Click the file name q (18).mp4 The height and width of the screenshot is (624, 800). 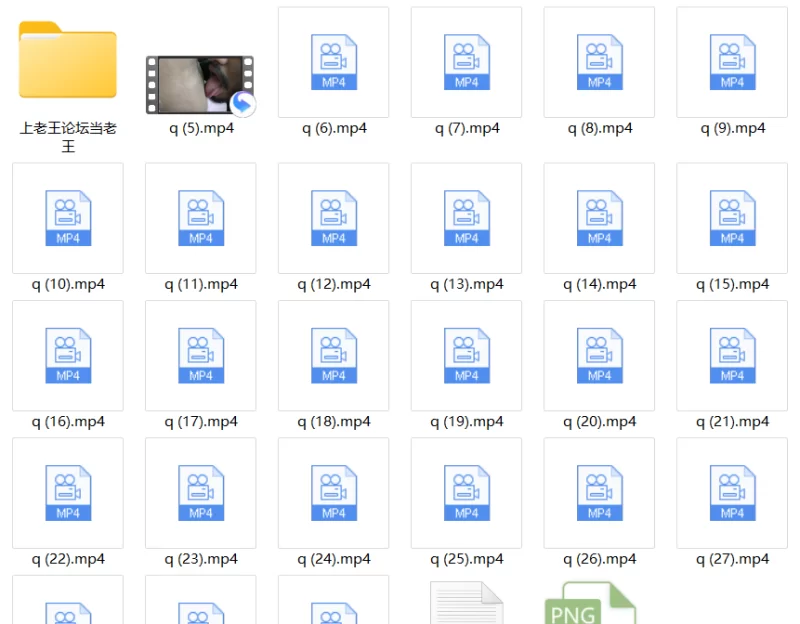click(x=334, y=421)
